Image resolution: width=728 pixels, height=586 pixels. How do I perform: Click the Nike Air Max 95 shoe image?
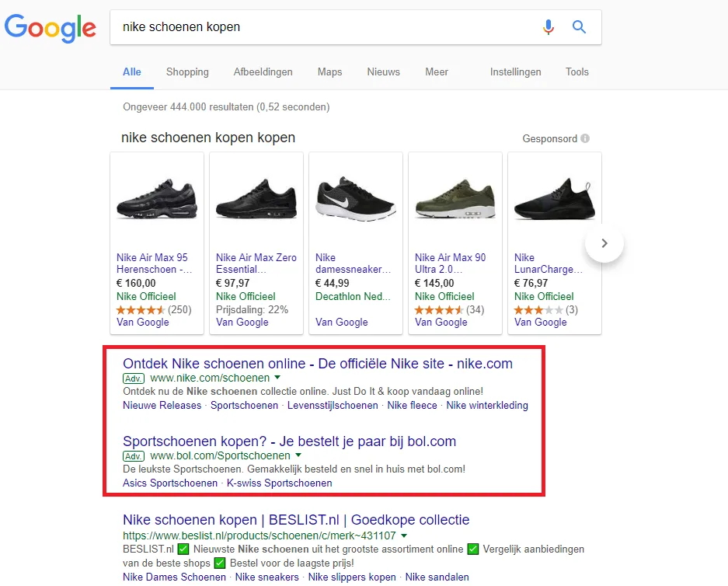tap(157, 199)
